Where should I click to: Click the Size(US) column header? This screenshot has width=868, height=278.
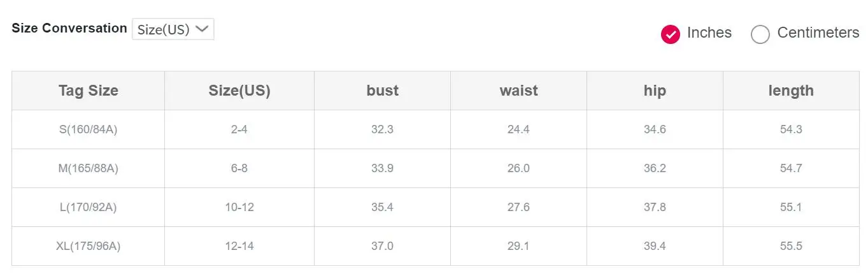coord(239,91)
